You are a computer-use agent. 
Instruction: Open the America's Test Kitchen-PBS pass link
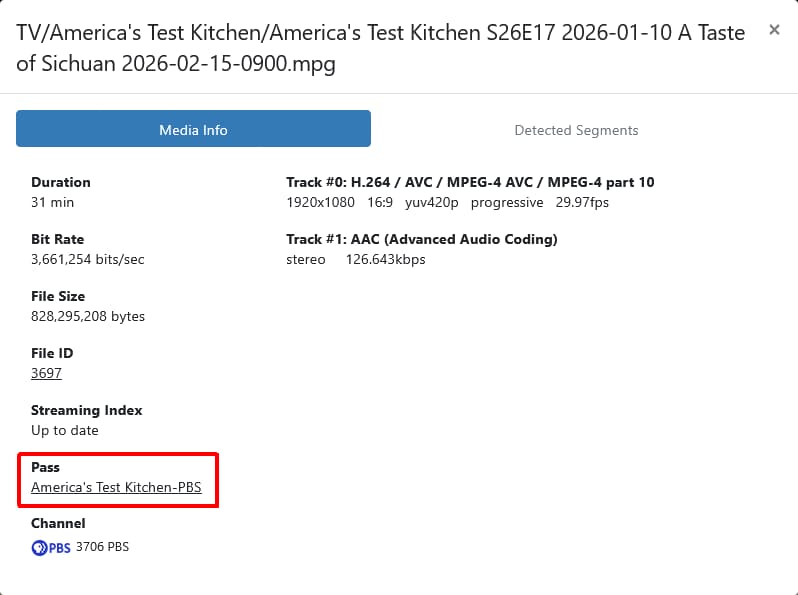[116, 487]
